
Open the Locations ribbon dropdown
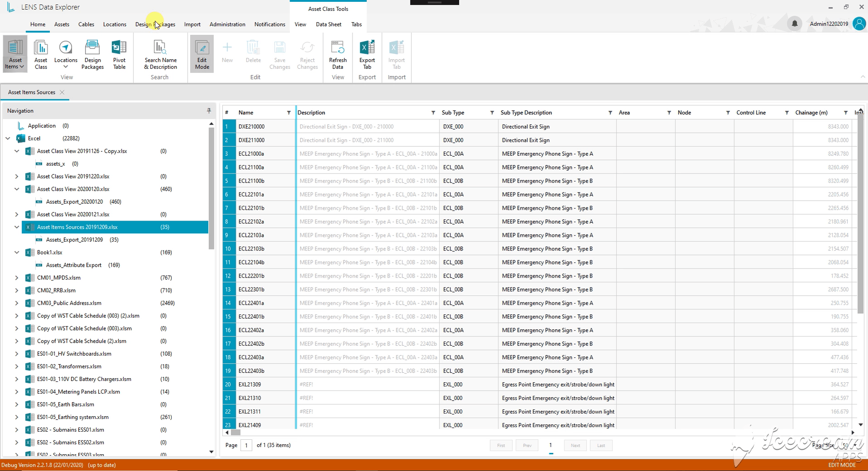66,54
